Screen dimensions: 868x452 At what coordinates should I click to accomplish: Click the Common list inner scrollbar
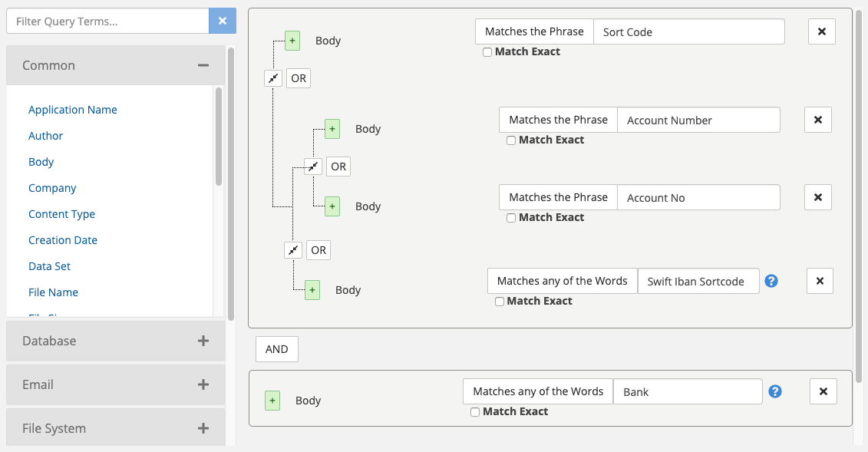pos(219,137)
